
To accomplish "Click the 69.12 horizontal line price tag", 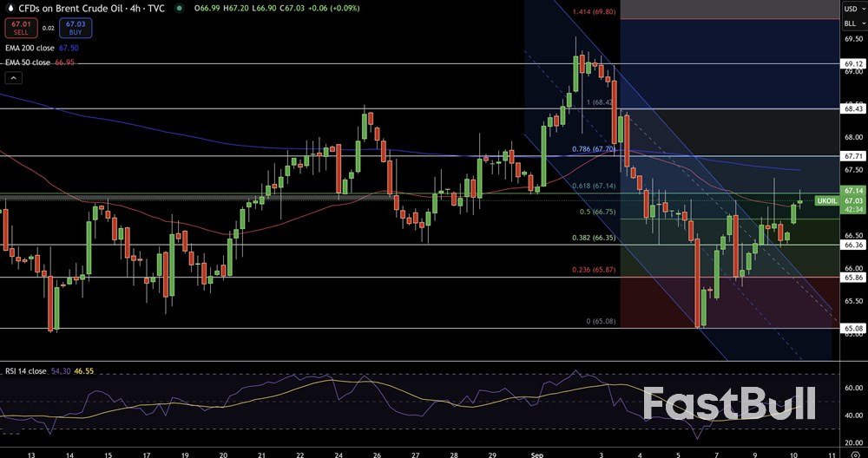I will 852,63.
